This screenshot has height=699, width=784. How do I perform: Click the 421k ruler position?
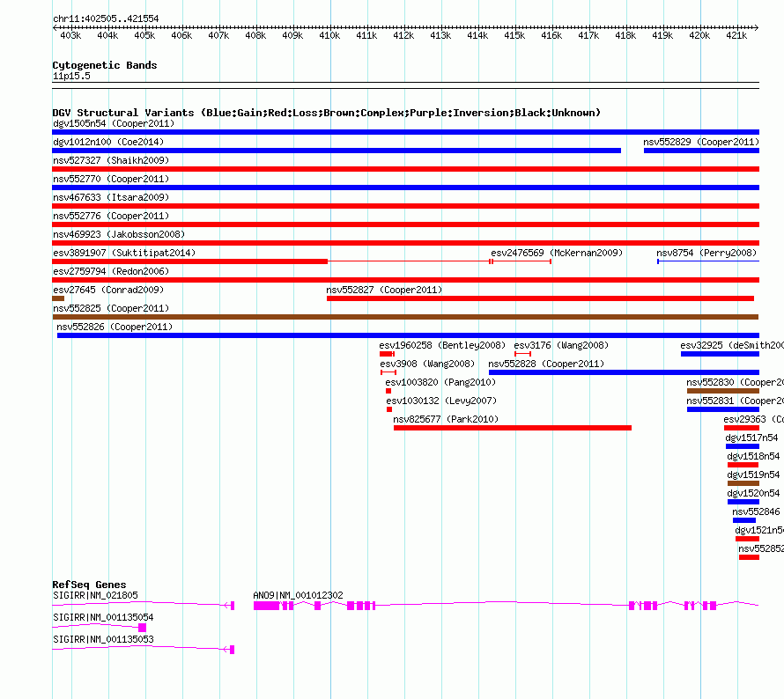[736, 35]
